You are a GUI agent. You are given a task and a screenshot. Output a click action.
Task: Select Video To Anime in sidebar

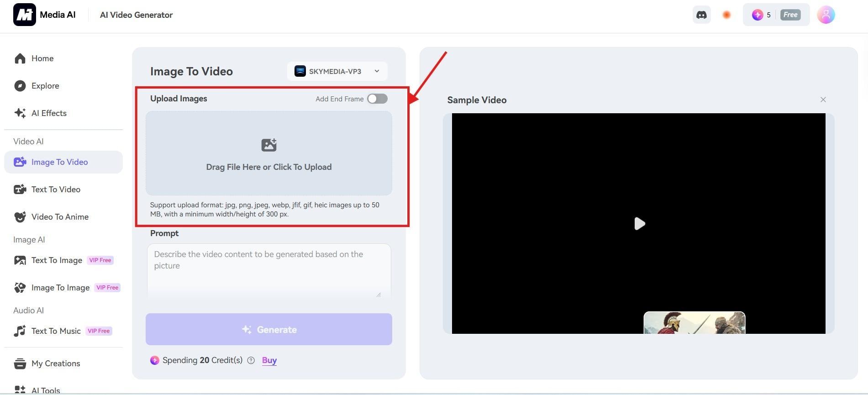pos(63,217)
